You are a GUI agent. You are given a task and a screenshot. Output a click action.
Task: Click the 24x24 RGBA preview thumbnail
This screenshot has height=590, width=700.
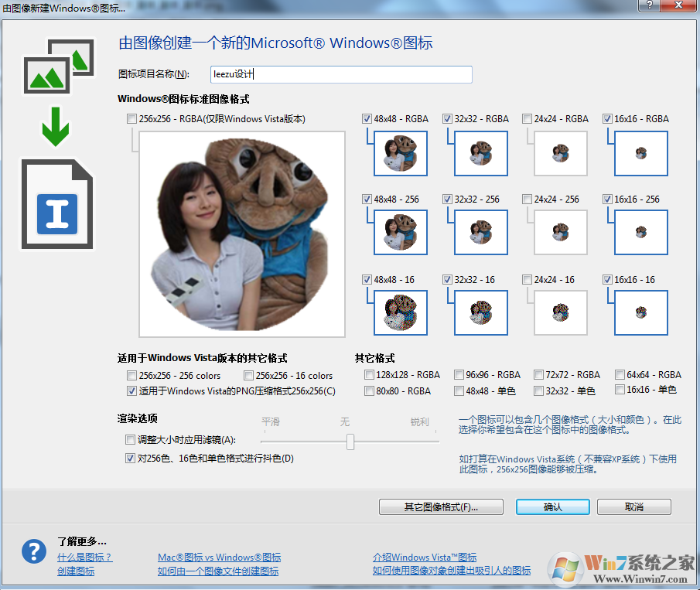(x=560, y=154)
